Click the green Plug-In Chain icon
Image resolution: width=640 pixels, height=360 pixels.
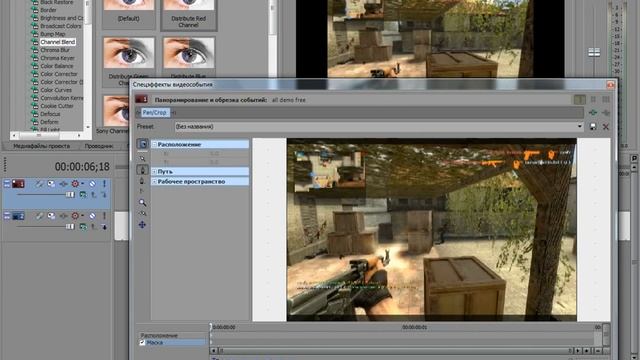coord(593,113)
